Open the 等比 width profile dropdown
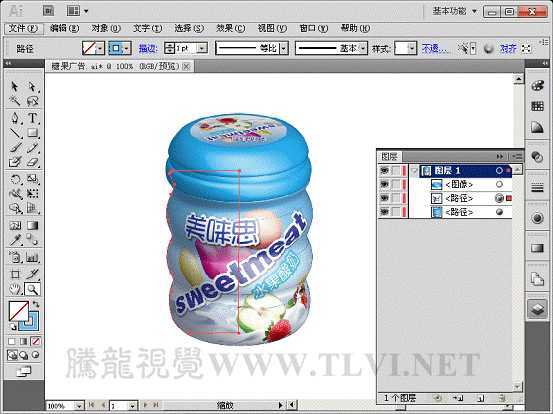553x414 pixels. pyautogui.click(x=284, y=48)
